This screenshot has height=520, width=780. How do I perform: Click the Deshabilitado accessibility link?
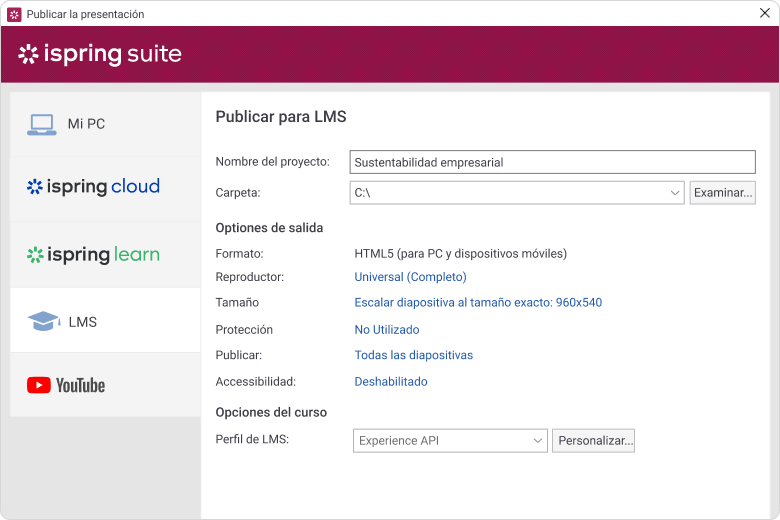(390, 382)
